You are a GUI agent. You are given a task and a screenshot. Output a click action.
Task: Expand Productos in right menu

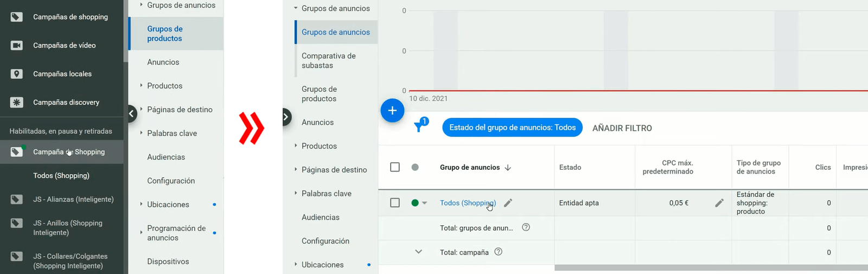tap(296, 145)
